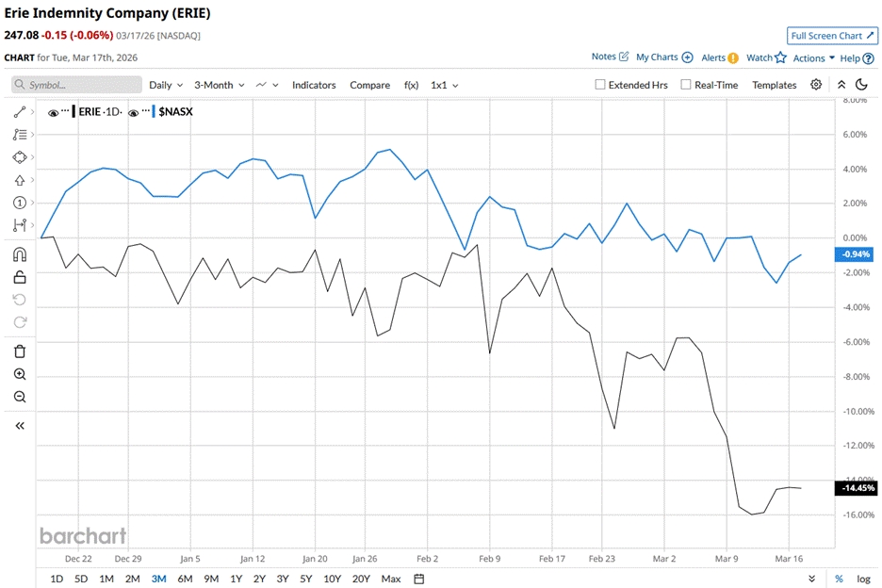
Task: Open the annotation arrow tool
Action: (x=19, y=179)
